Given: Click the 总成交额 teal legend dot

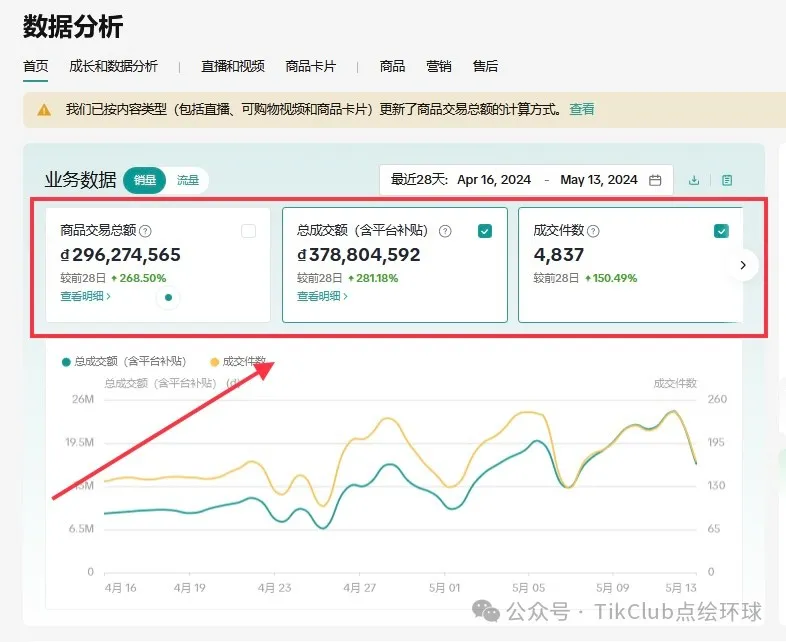Looking at the screenshot, I should point(67,361).
